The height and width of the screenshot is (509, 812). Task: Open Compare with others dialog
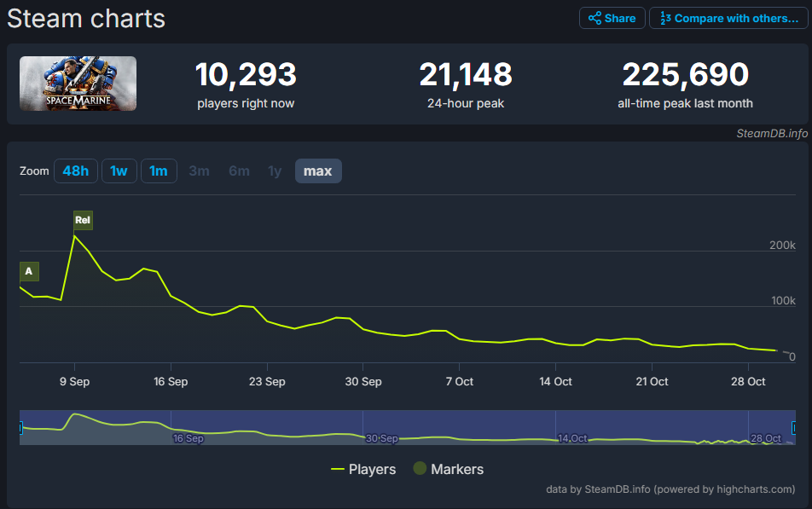coord(728,18)
